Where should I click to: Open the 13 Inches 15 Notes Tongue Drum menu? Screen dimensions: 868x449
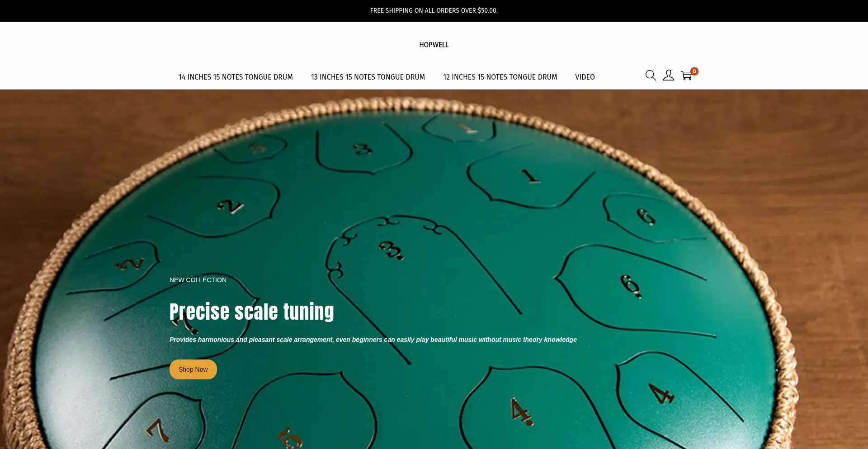point(368,77)
